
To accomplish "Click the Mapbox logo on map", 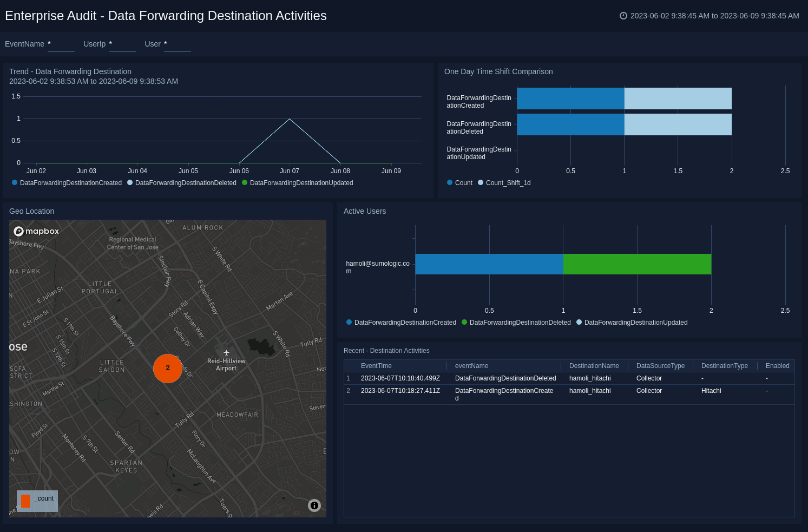I will click(36, 231).
